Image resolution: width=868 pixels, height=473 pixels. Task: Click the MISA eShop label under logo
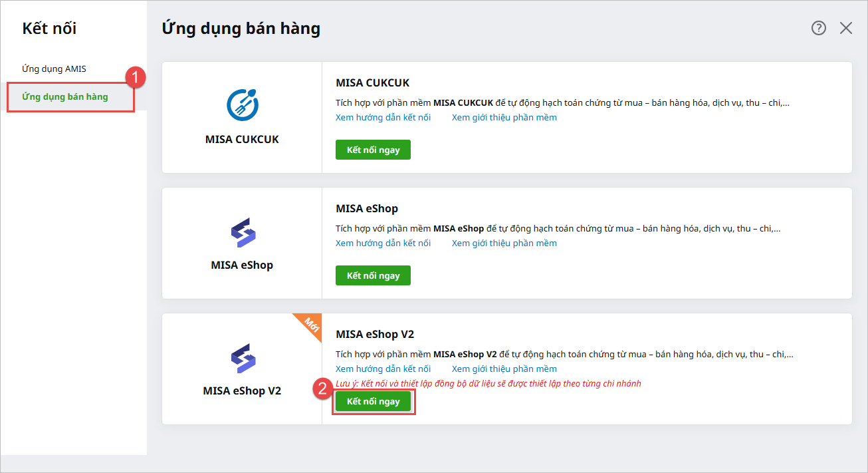tap(242, 265)
